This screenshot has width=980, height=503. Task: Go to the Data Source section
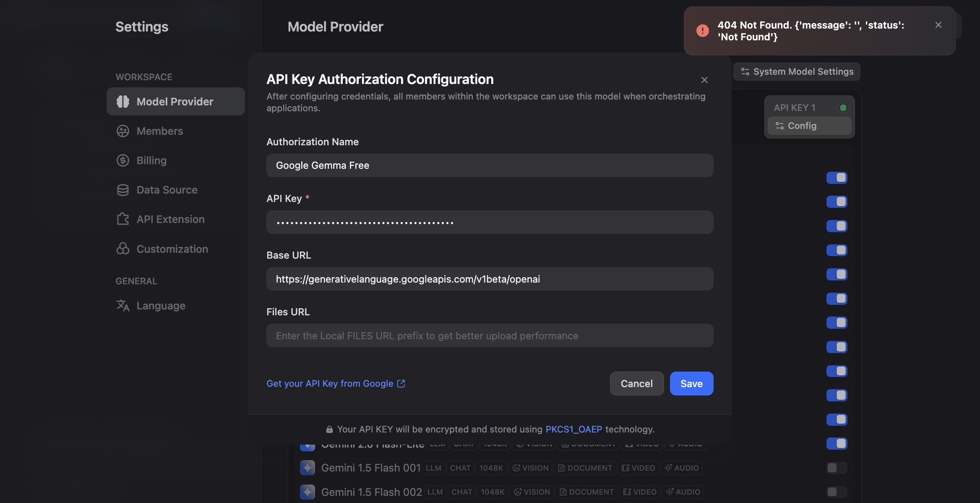click(167, 190)
